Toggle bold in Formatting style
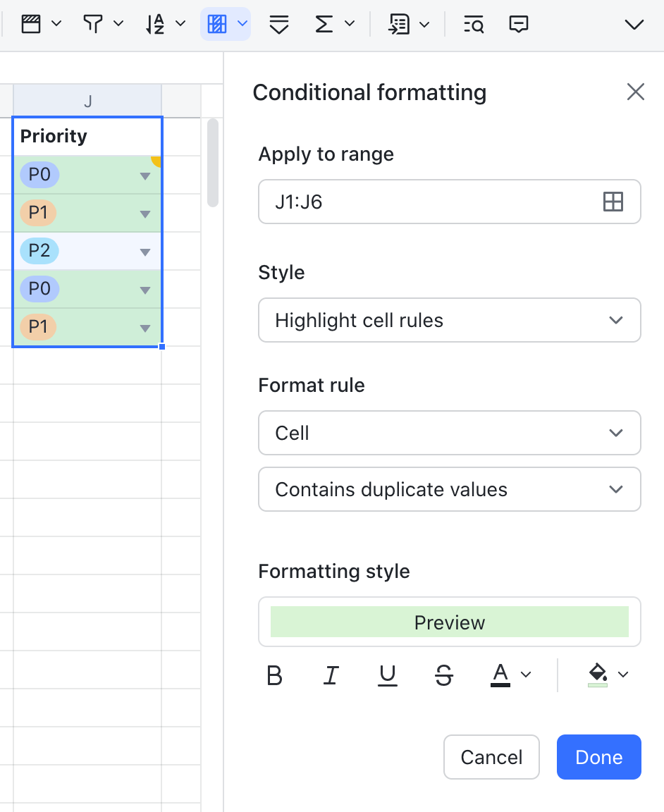The image size is (664, 812). point(274,675)
